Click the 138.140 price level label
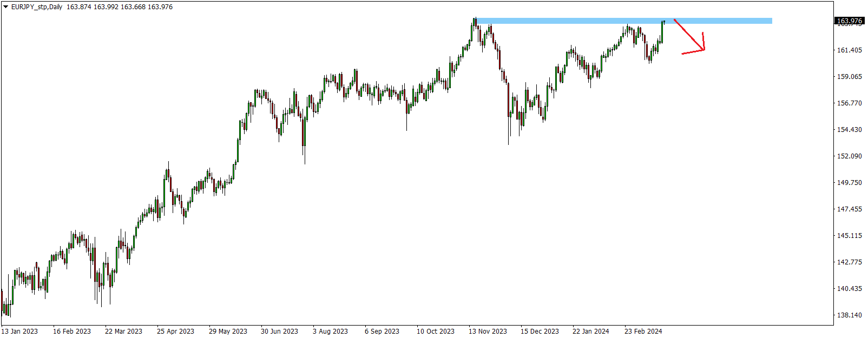 tap(850, 315)
